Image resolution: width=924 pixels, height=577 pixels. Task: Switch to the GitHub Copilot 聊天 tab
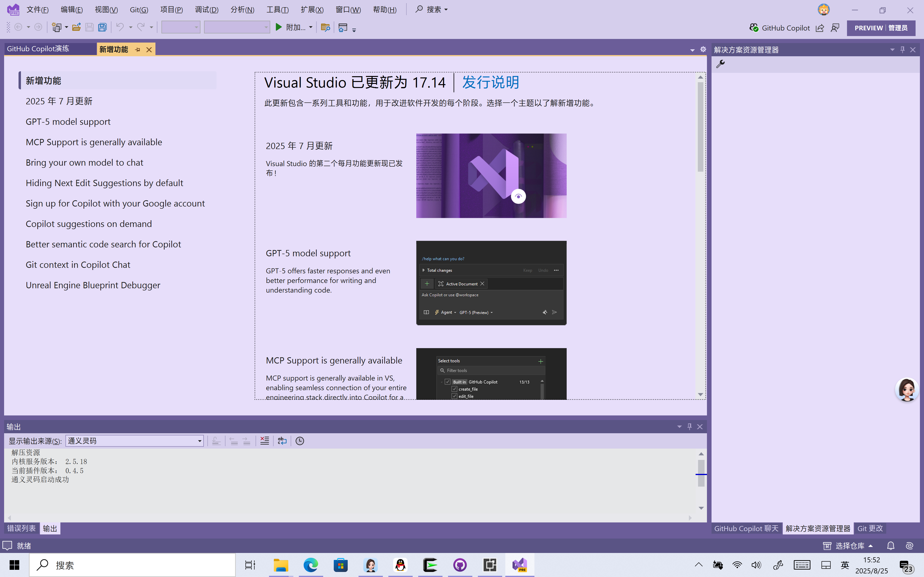point(746,528)
